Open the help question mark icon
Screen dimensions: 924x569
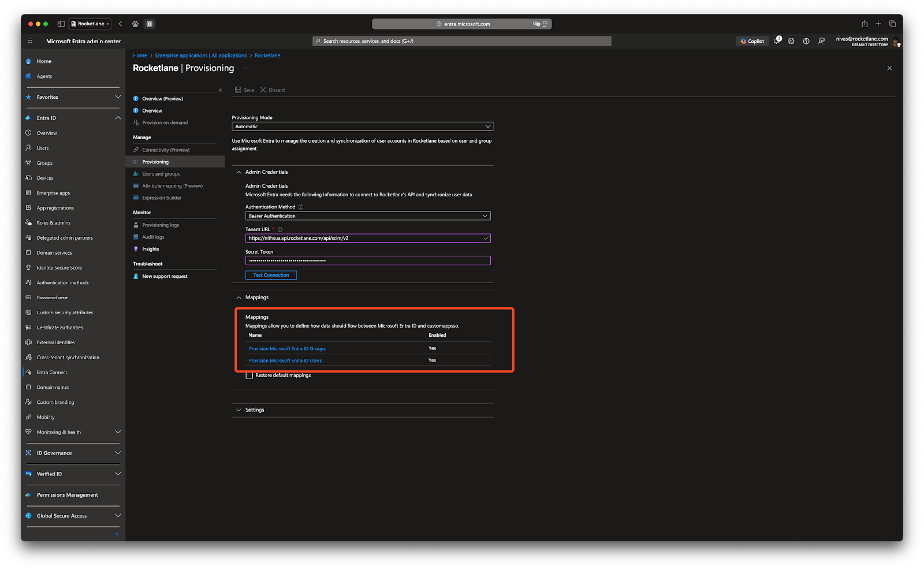coord(806,41)
